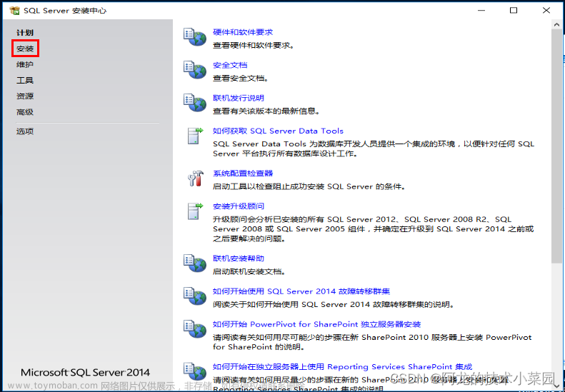The image size is (565, 392).
Task: Click the globe icon beside PowerPivot for SharePoint
Action: [195, 328]
